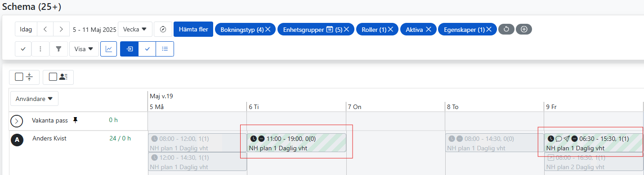
Task: Toggle the blue checkmark view button
Action: 147,49
